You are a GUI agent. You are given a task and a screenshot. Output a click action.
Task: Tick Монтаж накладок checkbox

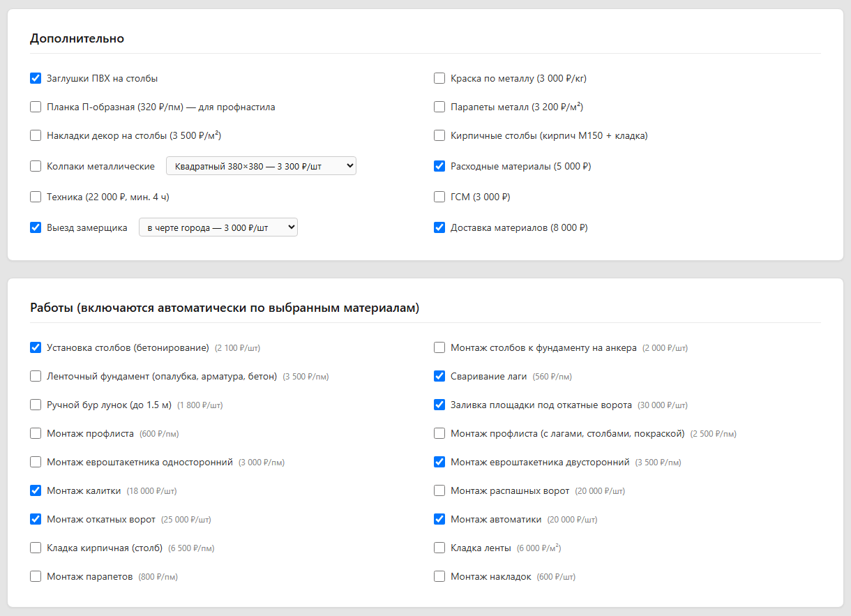[x=439, y=576]
